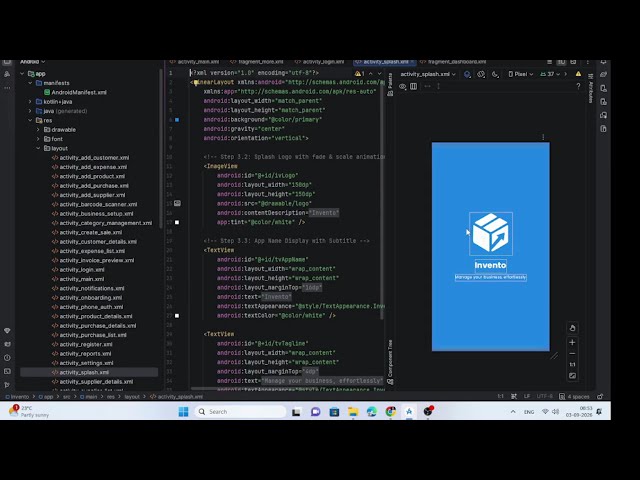Switch to the activity_main.xml tab
Viewport: 640px width, 480px height.
[x=195, y=62]
